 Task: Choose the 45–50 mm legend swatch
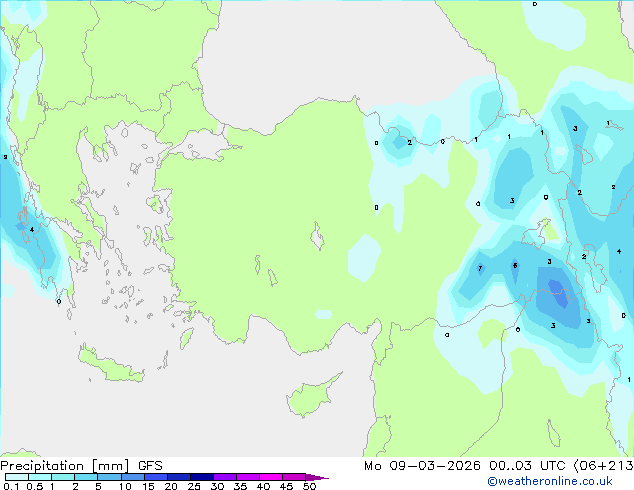[294, 477]
